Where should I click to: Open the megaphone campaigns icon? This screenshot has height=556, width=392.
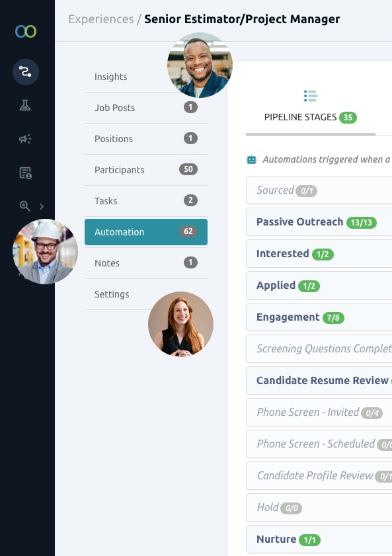point(25,139)
